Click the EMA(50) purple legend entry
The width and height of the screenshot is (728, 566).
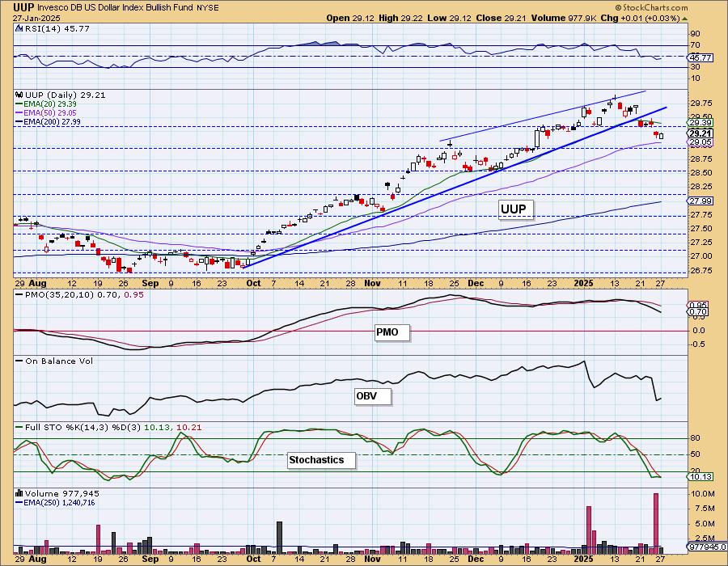45,112
